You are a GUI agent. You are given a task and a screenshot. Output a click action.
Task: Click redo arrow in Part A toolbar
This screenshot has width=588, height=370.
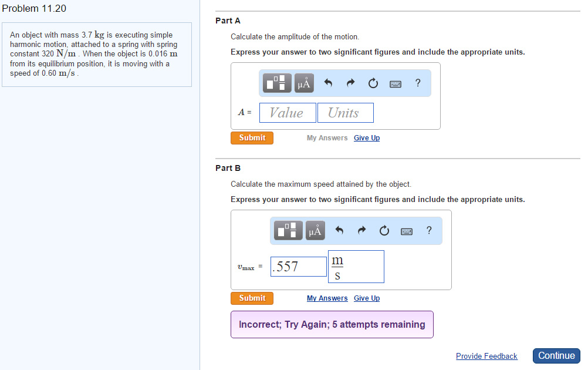[x=350, y=83]
